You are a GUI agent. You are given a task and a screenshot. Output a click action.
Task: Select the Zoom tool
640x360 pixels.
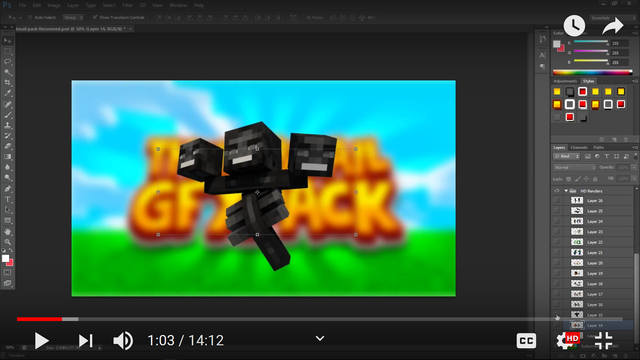[x=7, y=242]
